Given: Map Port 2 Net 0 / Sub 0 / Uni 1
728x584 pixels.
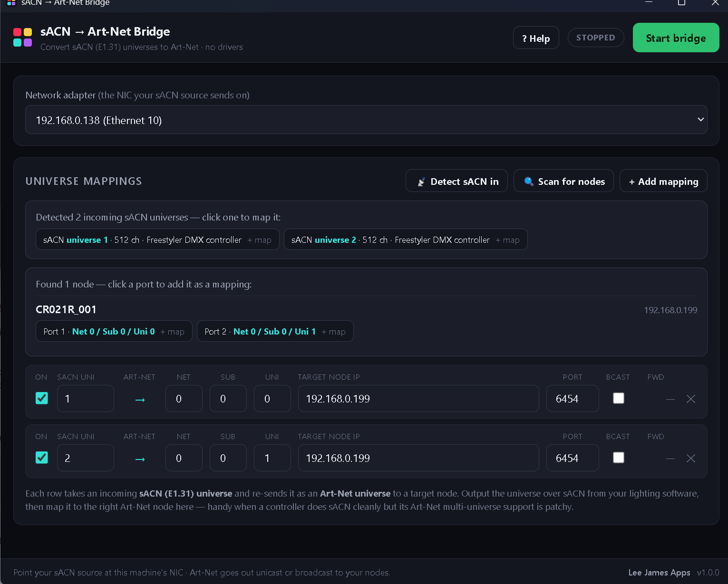Looking at the screenshot, I should coord(275,331).
